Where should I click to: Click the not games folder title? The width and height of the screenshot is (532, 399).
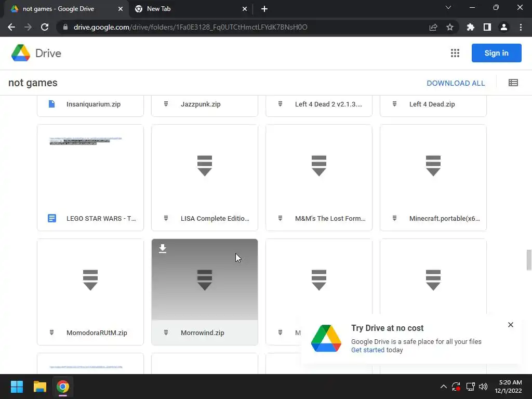pos(33,83)
